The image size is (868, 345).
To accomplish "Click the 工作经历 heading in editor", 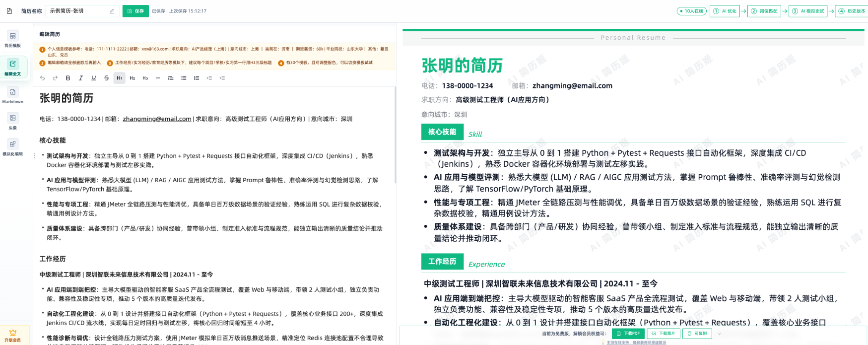I will [53, 259].
